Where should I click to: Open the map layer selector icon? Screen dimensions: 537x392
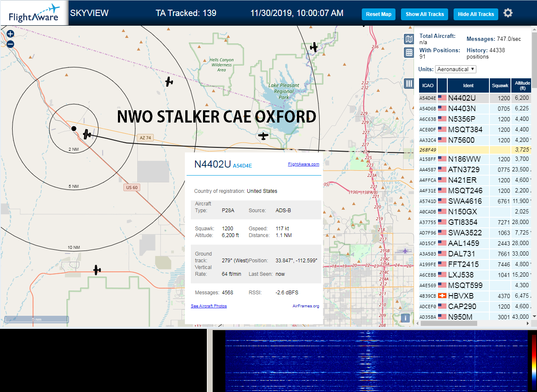(409, 39)
